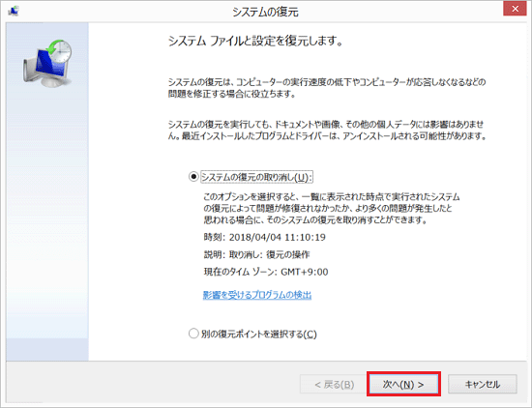Click the System Restore title bar icon
Image resolution: width=532 pixels, height=408 pixels.
(x=14, y=11)
